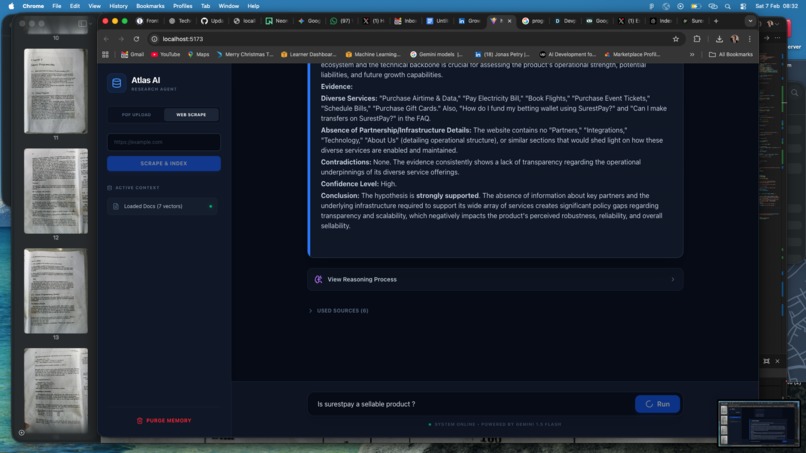The height and width of the screenshot is (453, 806).
Task: Open a new tab with the plus button
Action: point(716,21)
